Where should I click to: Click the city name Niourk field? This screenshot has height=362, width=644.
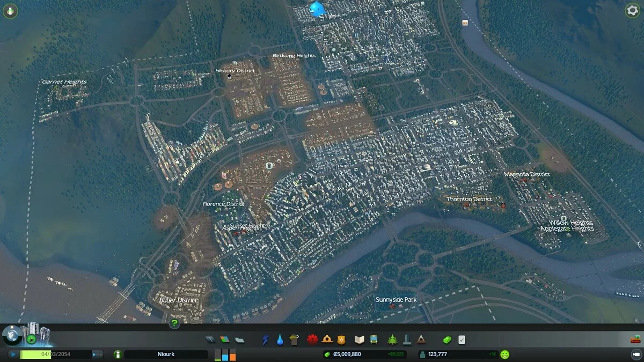click(166, 354)
